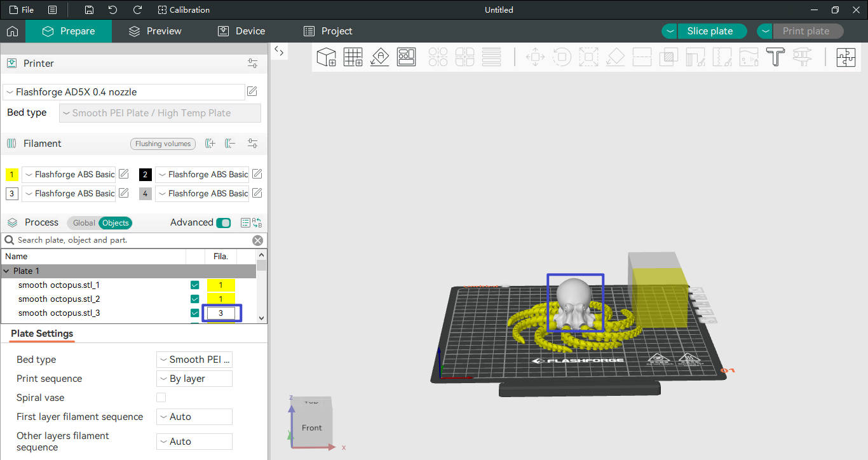Open the First layer filament sequence dropdown
The height and width of the screenshot is (460, 868).
point(194,417)
